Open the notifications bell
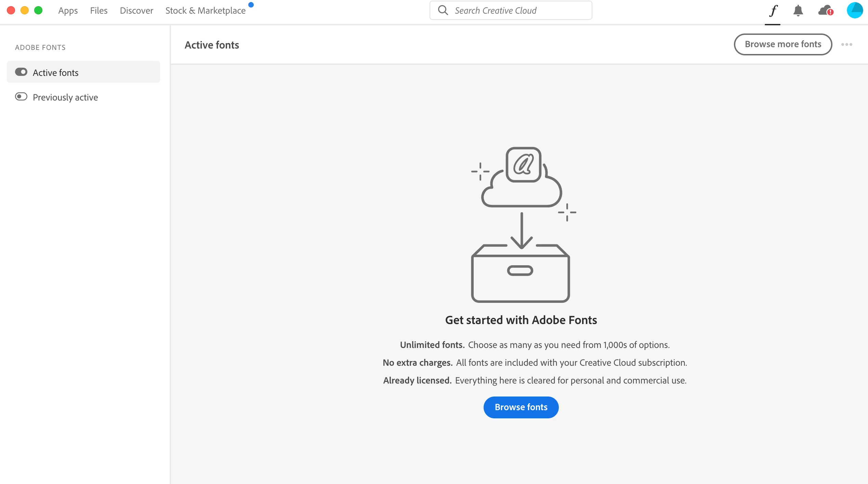The image size is (868, 484). tap(798, 11)
